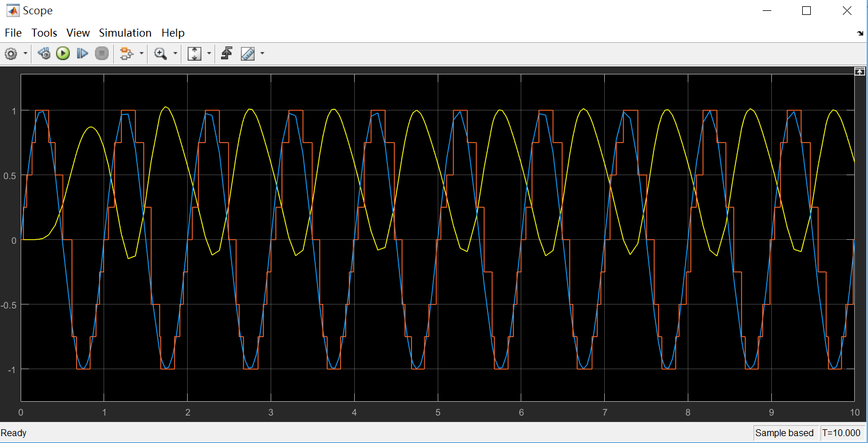Click the "Sample based" status bar entry
868x443 pixels.
point(784,433)
